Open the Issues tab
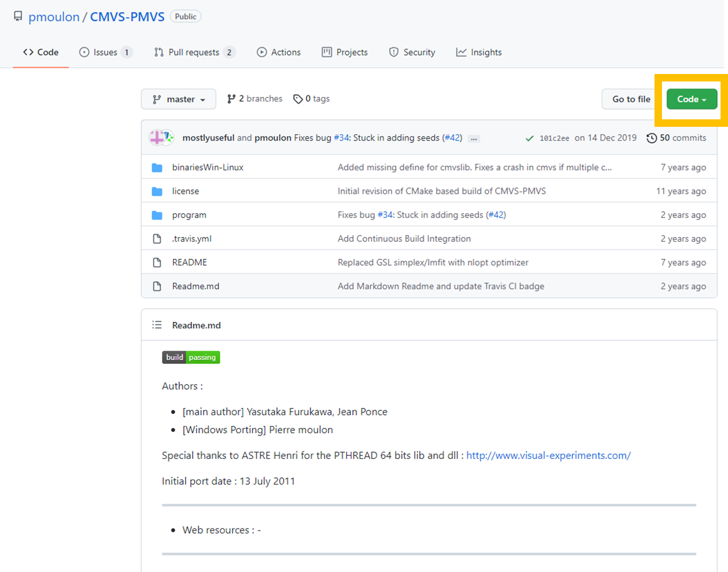 coord(106,52)
